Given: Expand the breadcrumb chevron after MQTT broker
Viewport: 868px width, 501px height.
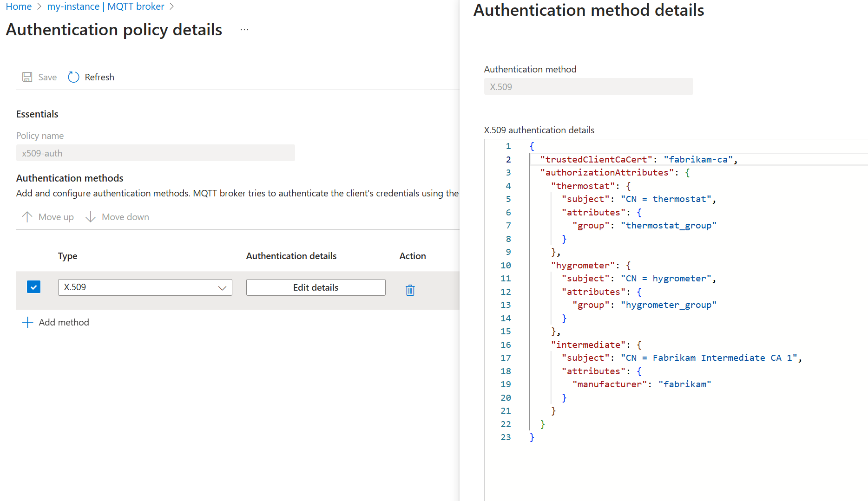Looking at the screenshot, I should pyautogui.click(x=171, y=7).
